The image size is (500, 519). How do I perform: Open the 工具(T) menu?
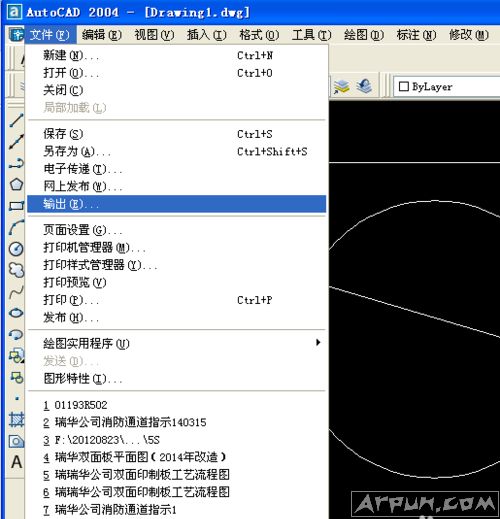coord(311,35)
